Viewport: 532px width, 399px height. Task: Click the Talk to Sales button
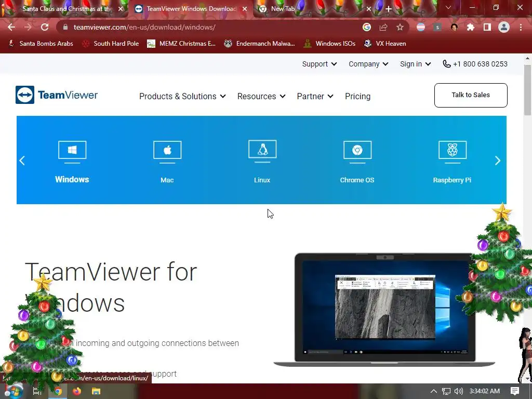471,95
